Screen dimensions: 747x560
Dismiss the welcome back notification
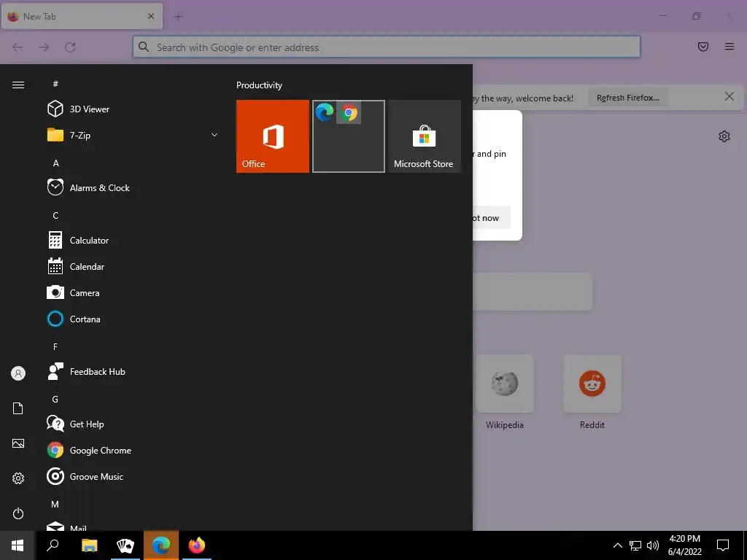729,97
